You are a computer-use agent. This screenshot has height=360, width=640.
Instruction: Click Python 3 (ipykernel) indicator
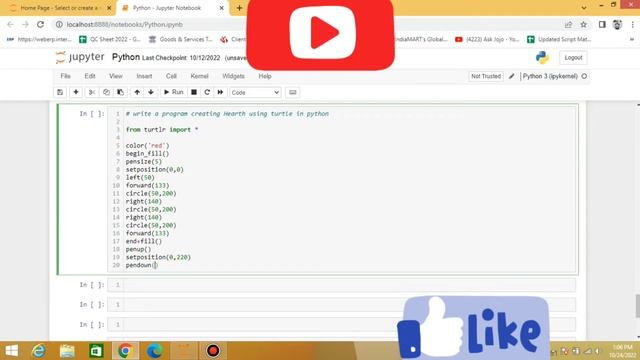550,76
